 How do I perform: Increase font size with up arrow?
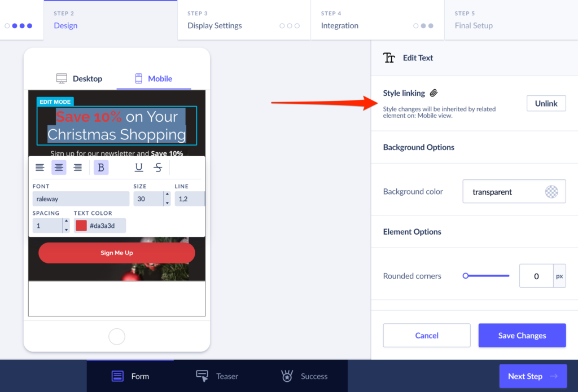pos(167,195)
